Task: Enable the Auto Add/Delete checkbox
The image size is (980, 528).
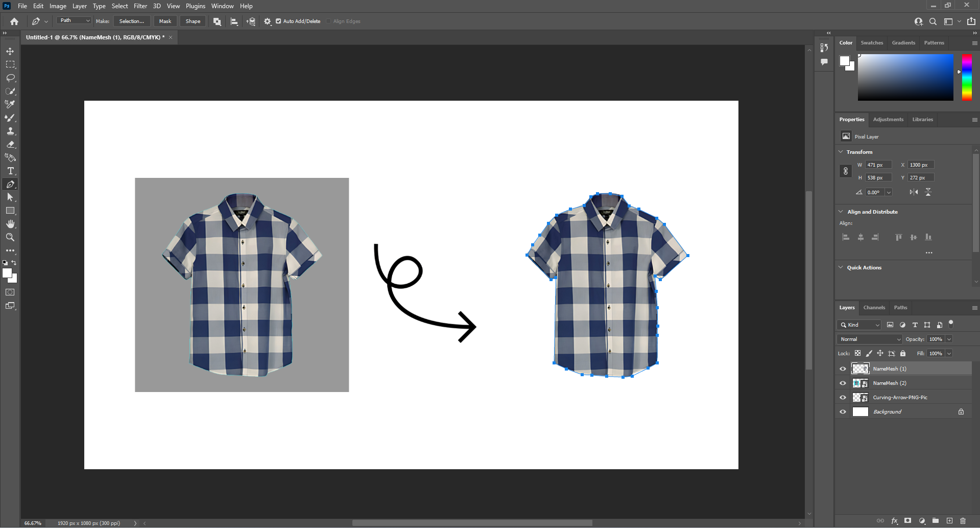Action: point(278,21)
